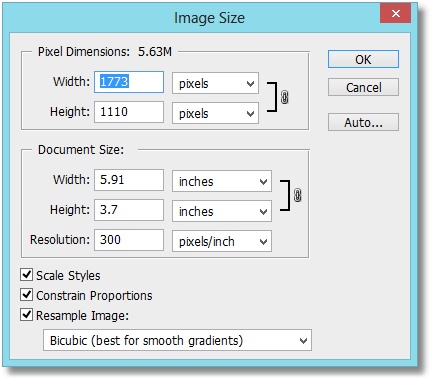Image resolution: width=432 pixels, height=381 pixels.
Task: Open the Bicubic resampling method dropdown
Action: [x=177, y=340]
